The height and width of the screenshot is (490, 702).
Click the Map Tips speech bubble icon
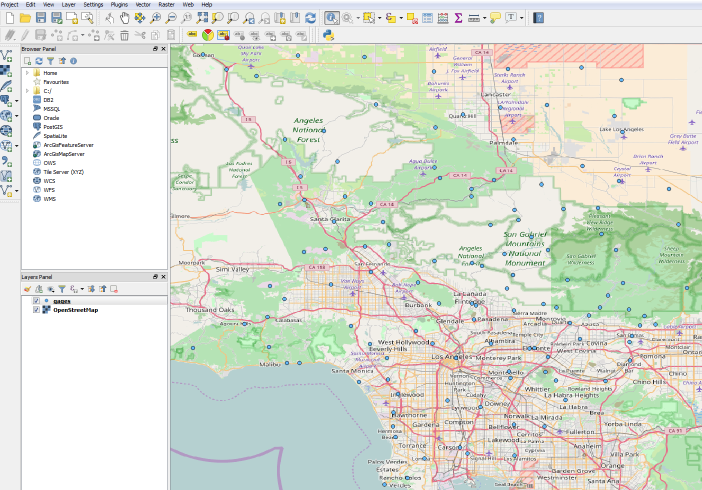click(x=495, y=18)
